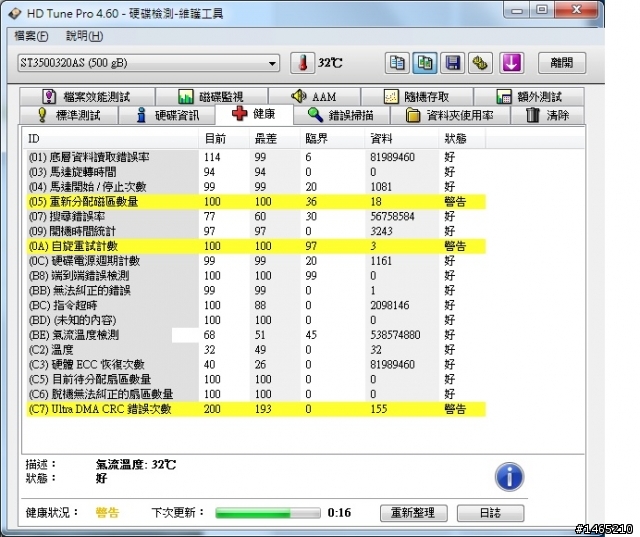
Task: Click the copy screenshot to clipboard icon
Action: 425,63
